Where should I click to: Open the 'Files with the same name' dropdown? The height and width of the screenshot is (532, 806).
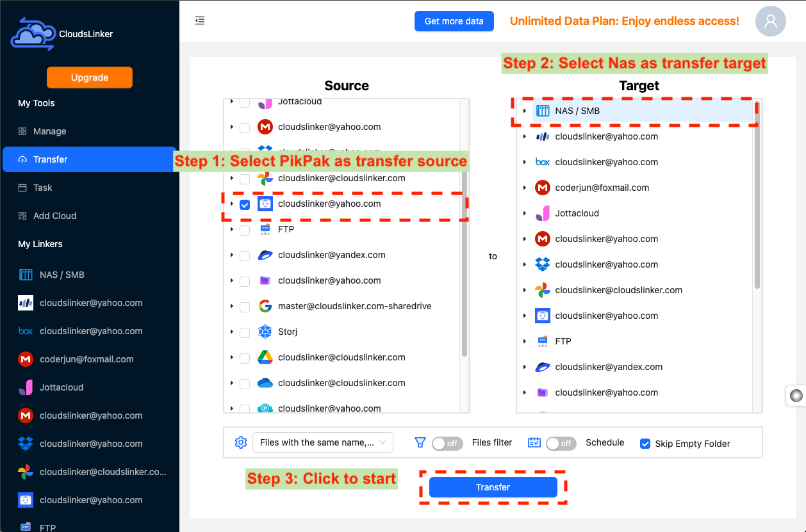pyautogui.click(x=323, y=442)
